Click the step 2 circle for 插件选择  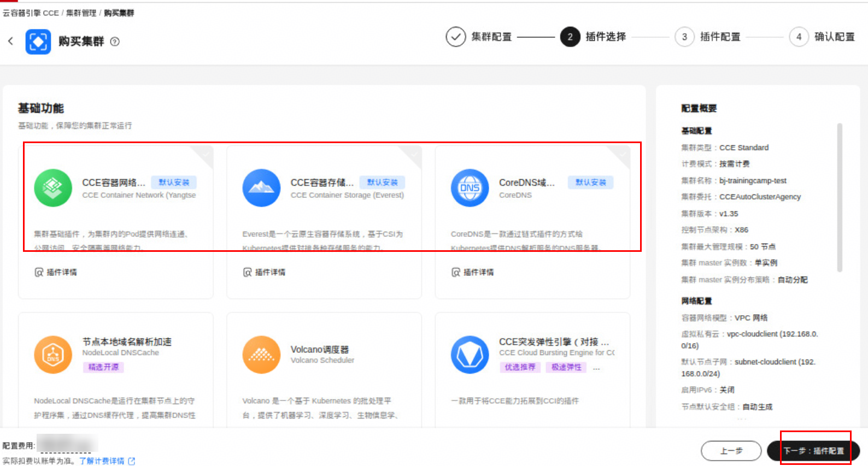tap(570, 37)
